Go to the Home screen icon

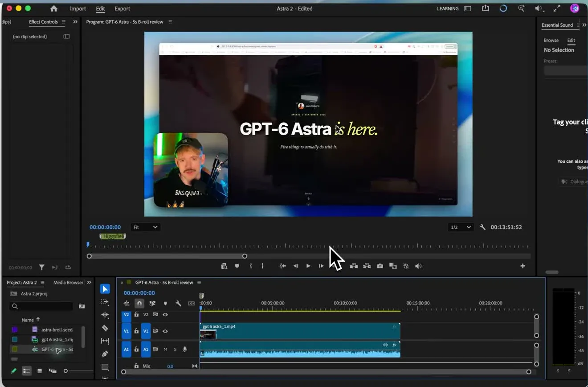[x=54, y=8]
